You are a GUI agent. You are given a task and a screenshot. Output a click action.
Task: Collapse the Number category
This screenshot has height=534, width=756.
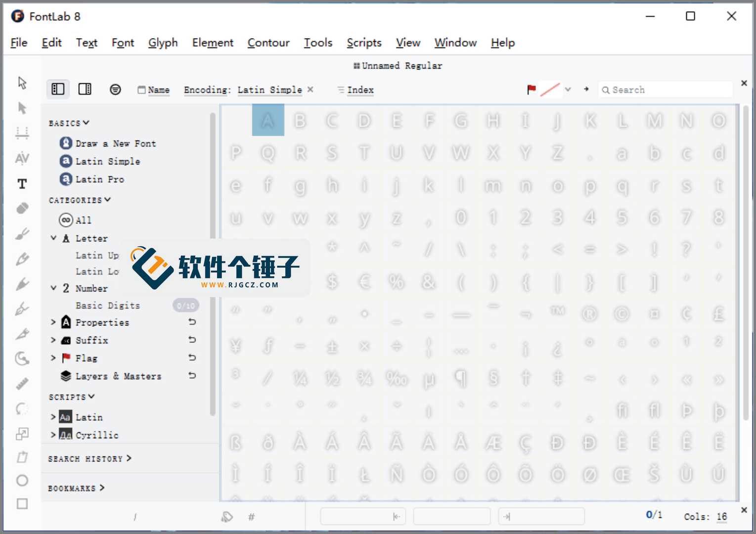53,288
